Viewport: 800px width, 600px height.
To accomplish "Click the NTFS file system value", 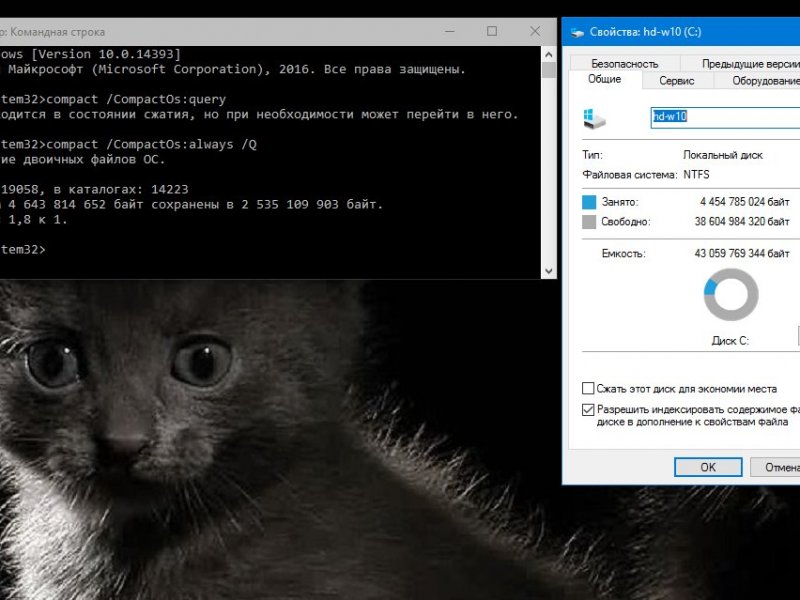I will [x=696, y=174].
